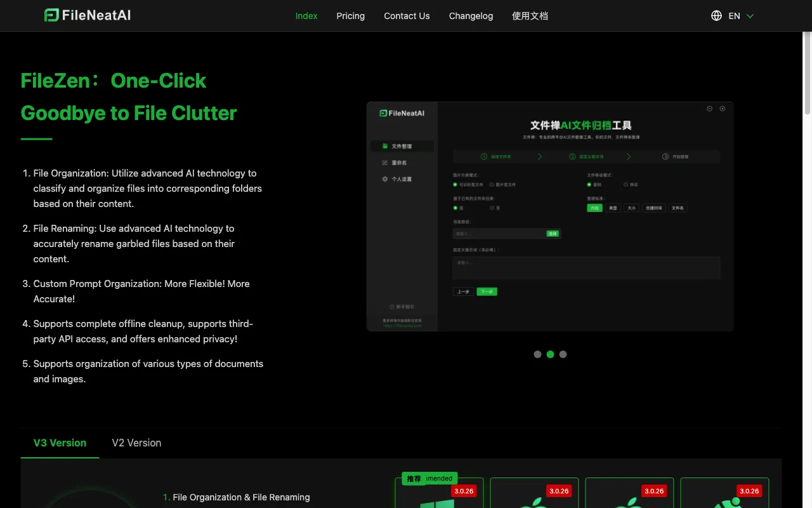Click the app preview carousel image
This screenshot has width=812, height=508.
point(550,217)
